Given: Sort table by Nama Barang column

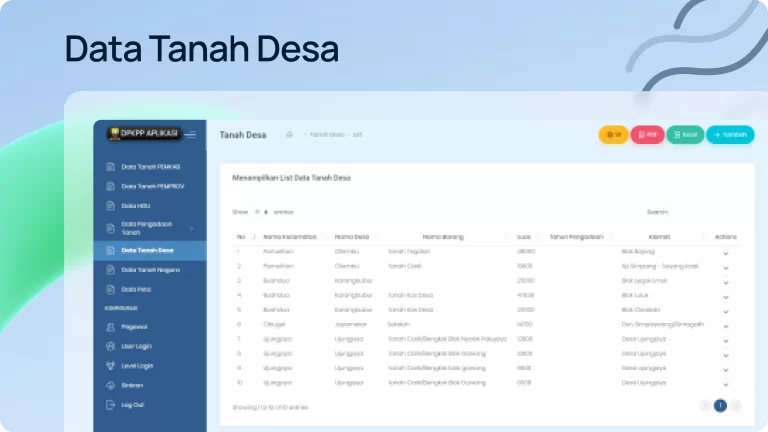Looking at the screenshot, I should pyautogui.click(x=447, y=237).
